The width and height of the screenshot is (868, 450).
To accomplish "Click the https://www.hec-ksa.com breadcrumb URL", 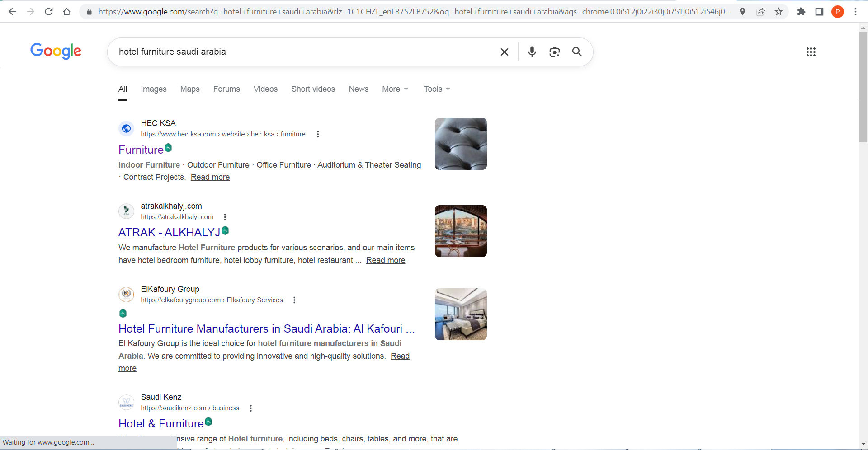I will pos(223,134).
